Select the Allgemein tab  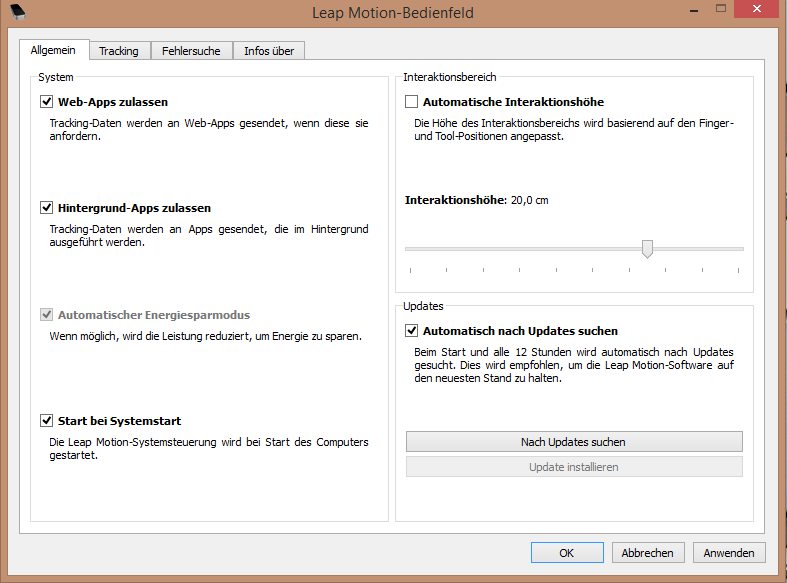(54, 50)
